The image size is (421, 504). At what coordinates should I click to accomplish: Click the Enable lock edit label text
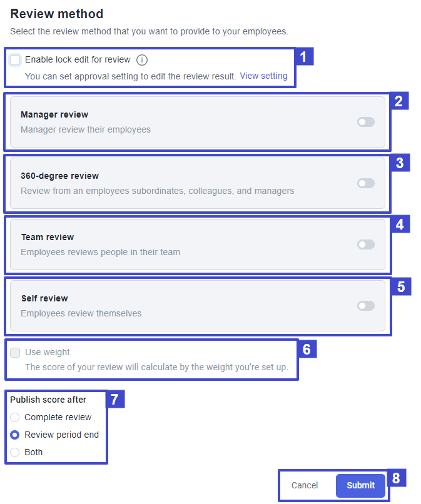[78, 59]
